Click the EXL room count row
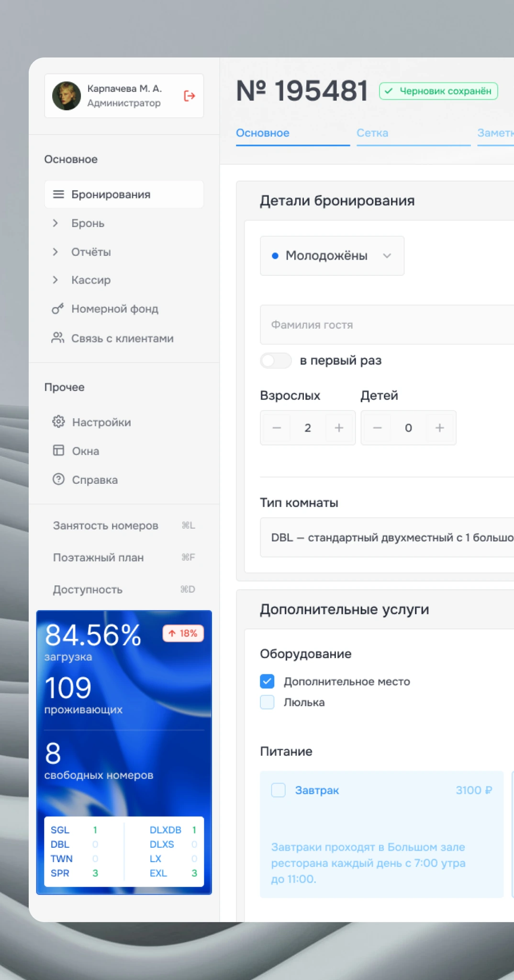This screenshot has width=514, height=980. pos(173,873)
